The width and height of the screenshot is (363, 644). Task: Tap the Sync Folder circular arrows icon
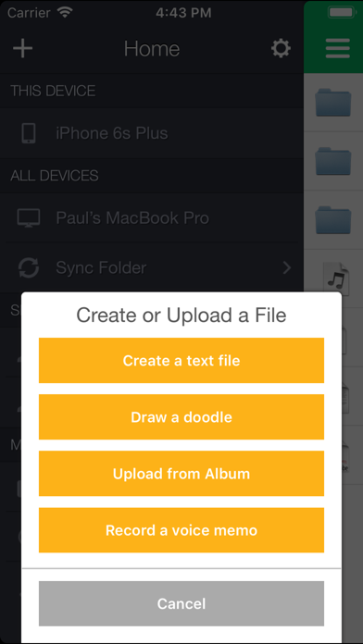pyautogui.click(x=29, y=267)
